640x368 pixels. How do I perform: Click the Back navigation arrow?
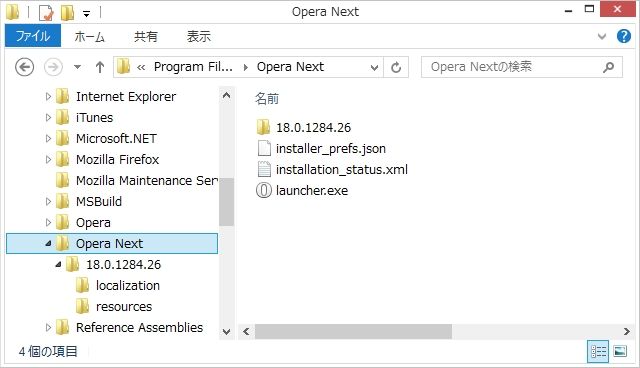click(24, 67)
